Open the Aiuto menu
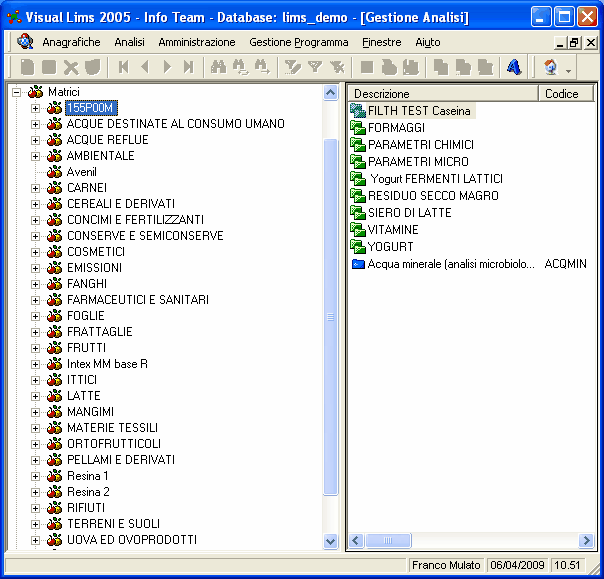 pos(428,42)
